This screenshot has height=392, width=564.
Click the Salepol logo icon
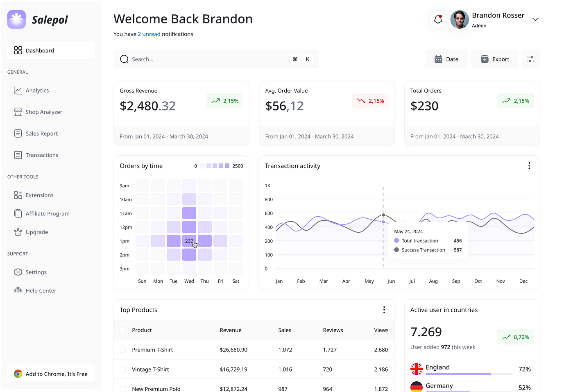(16, 19)
